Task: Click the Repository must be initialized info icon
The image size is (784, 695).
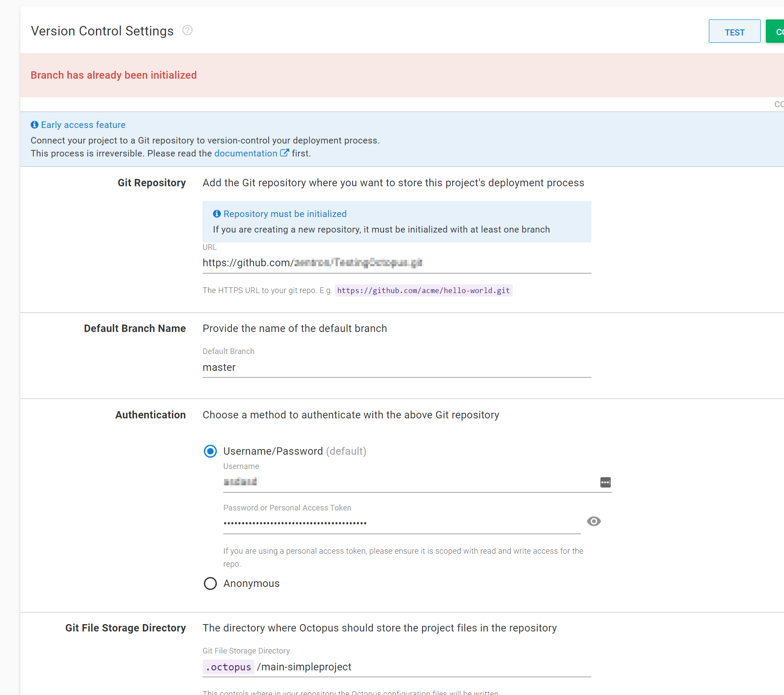Action: pos(217,214)
